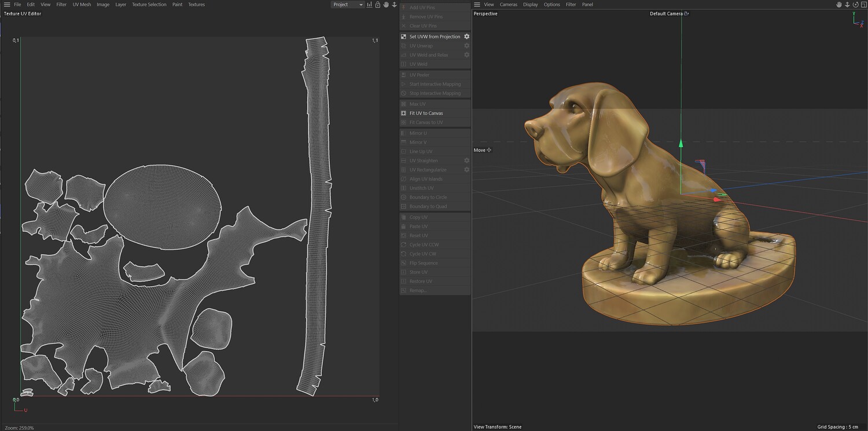Open UV Rectangularize settings gear
The image size is (868, 431).
click(x=466, y=170)
